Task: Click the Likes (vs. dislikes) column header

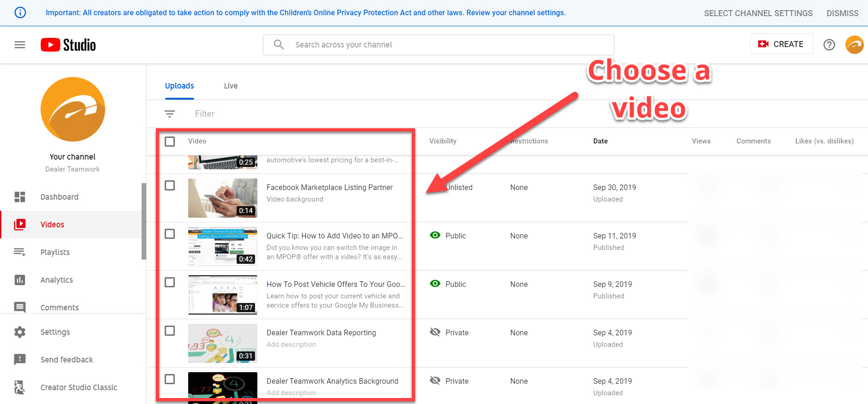Action: (x=824, y=141)
